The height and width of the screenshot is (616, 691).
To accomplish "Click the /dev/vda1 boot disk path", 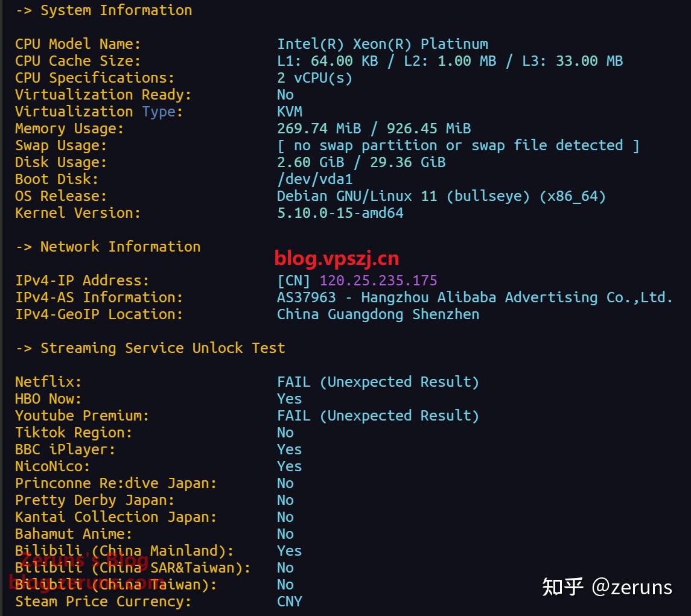I will click(x=314, y=179).
